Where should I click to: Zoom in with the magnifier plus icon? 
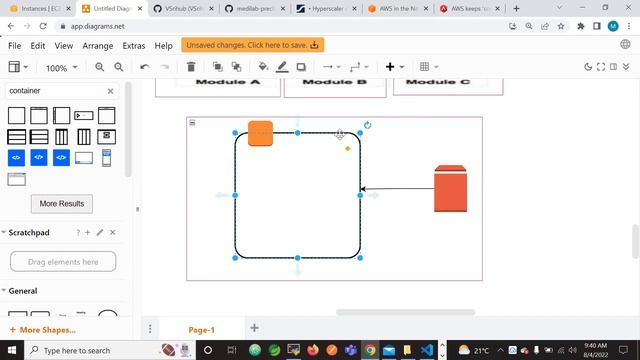[100, 67]
